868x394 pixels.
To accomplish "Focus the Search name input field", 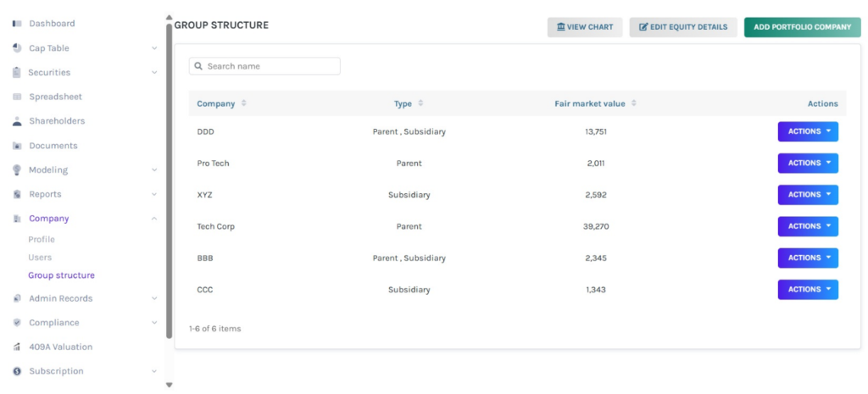I will [271, 66].
